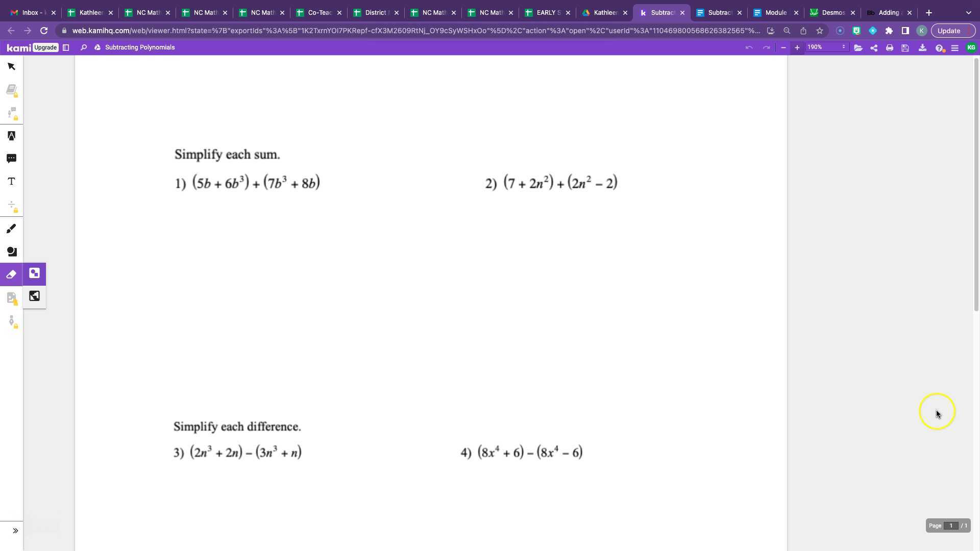Click the Kami share icon
This screenshot has height=551, width=980.
874,47
